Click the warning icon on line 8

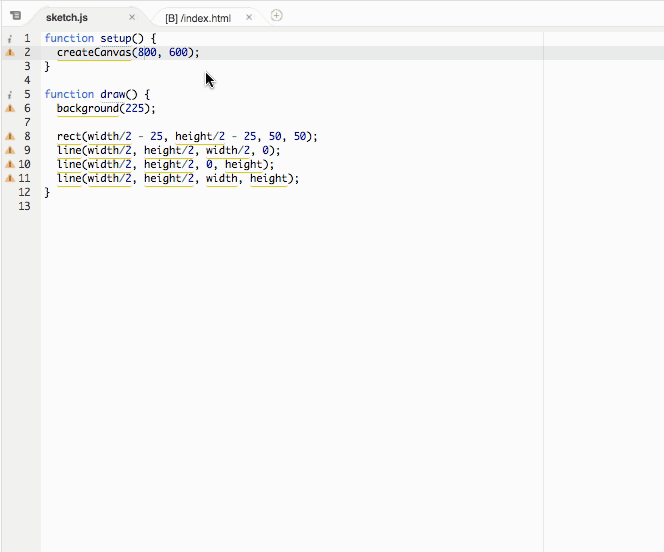pyautogui.click(x=10, y=136)
